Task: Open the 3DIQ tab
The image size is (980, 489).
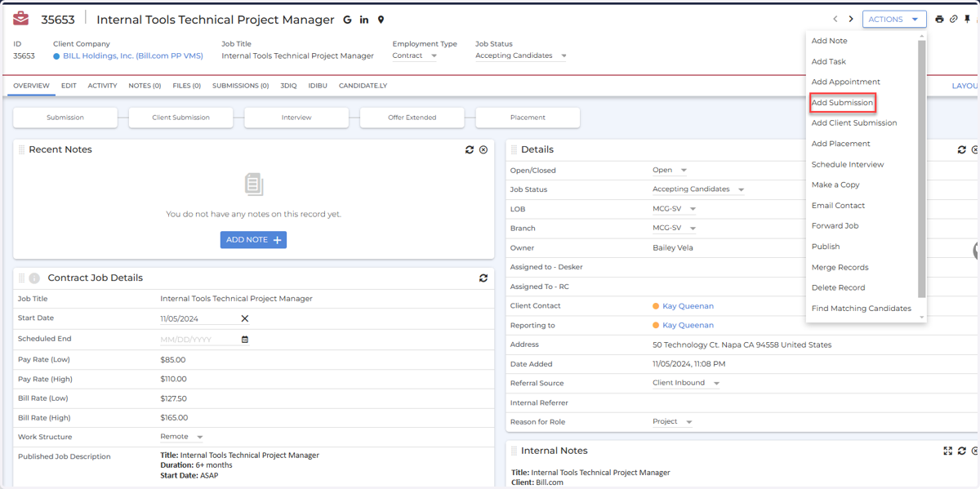Action: pos(288,86)
